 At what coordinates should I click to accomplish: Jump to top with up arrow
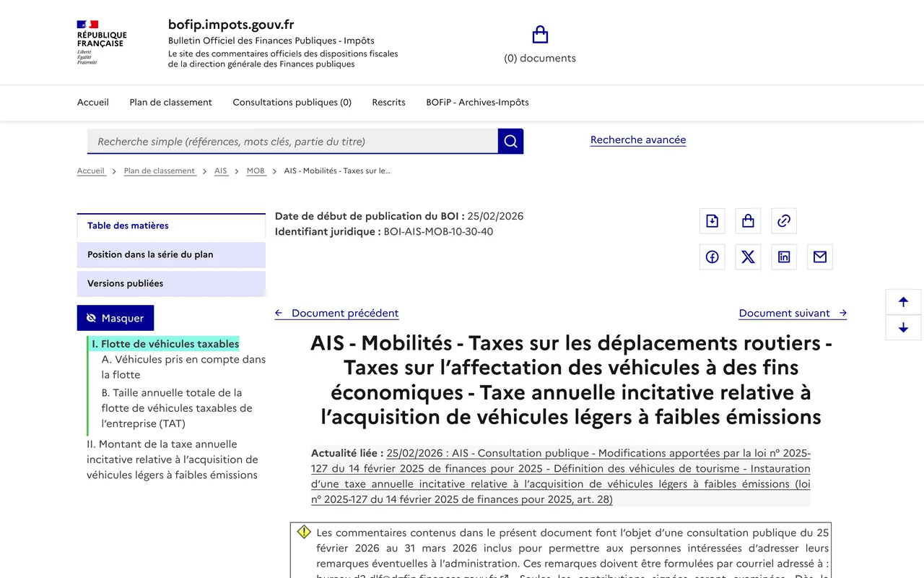pos(903,302)
